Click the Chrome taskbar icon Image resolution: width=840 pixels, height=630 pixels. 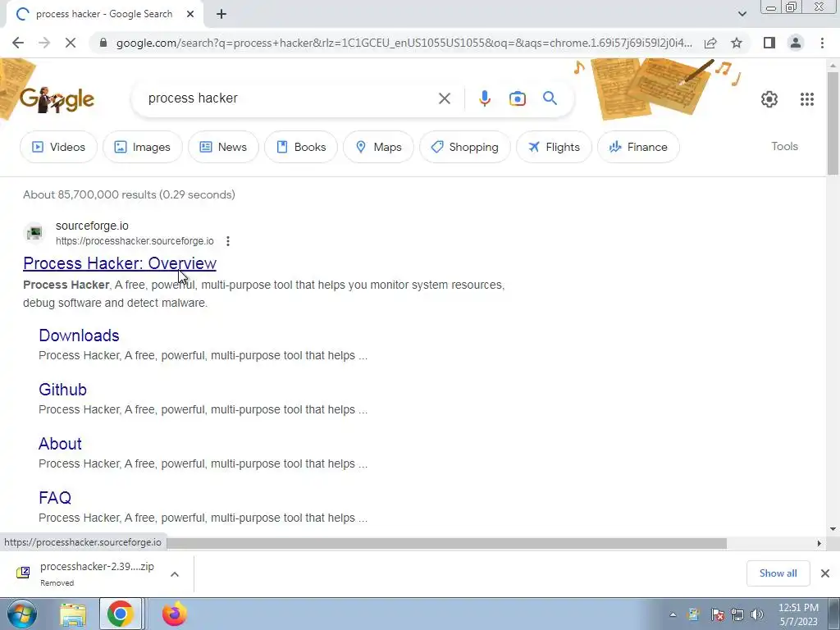[120, 614]
